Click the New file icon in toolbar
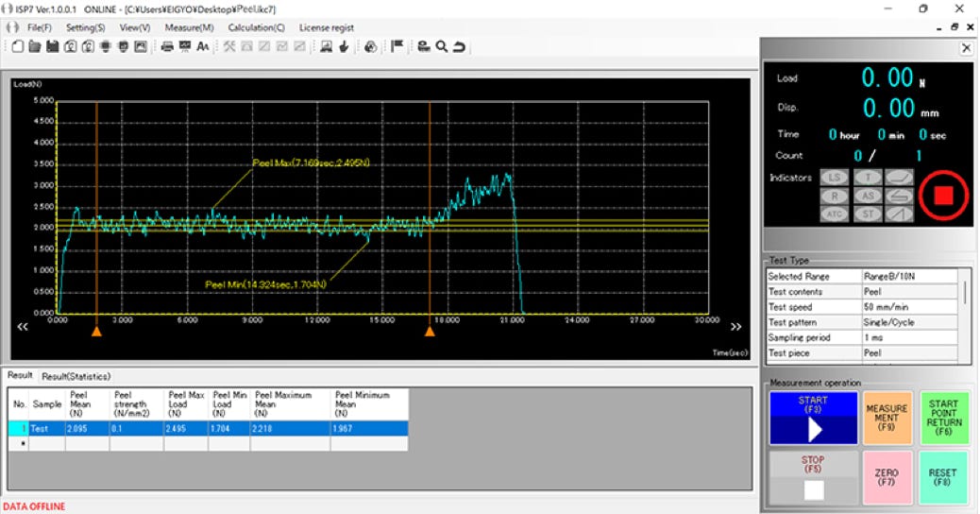980x514 pixels. pos(18,46)
